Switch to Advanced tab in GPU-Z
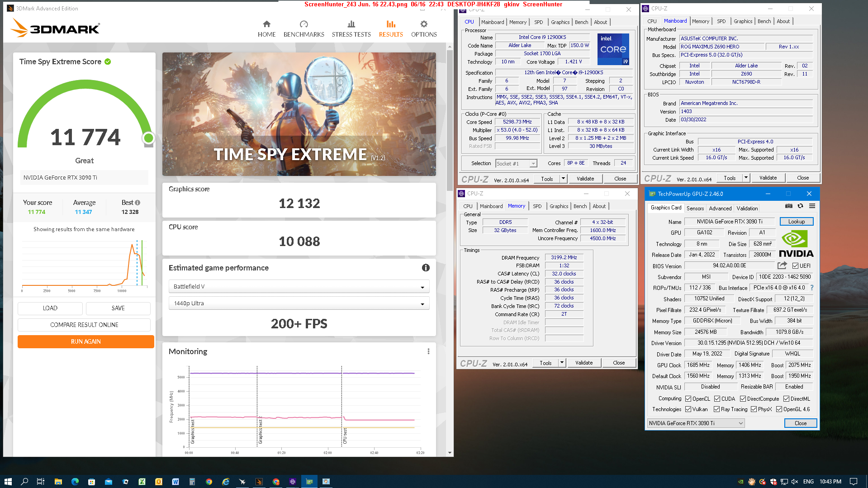 (720, 208)
